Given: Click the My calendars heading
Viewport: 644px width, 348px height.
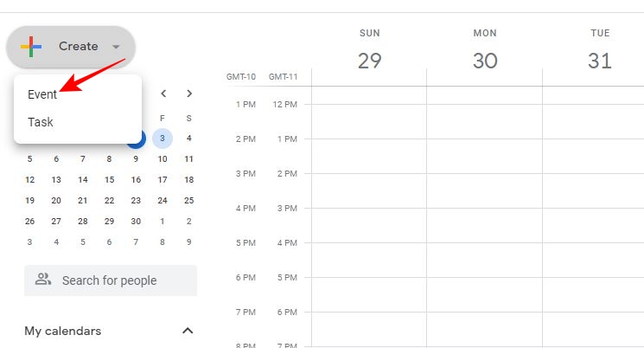Looking at the screenshot, I should coord(63,331).
